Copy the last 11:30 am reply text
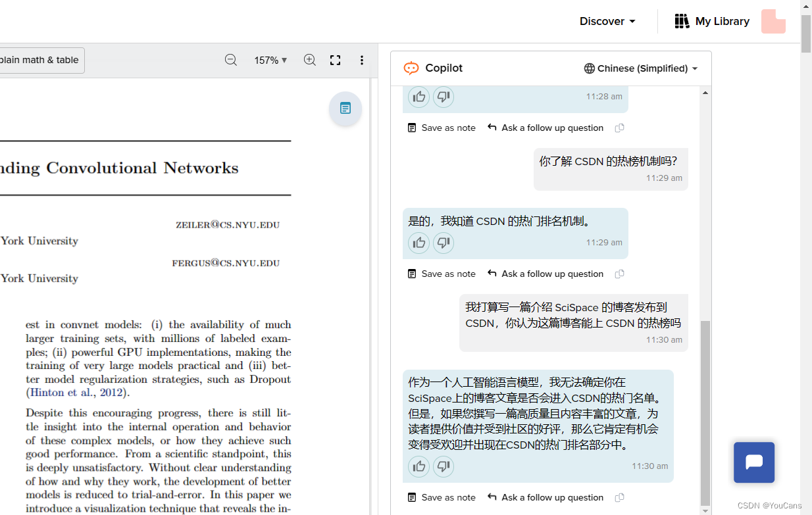Viewport: 812px width, 515px height. (x=619, y=497)
